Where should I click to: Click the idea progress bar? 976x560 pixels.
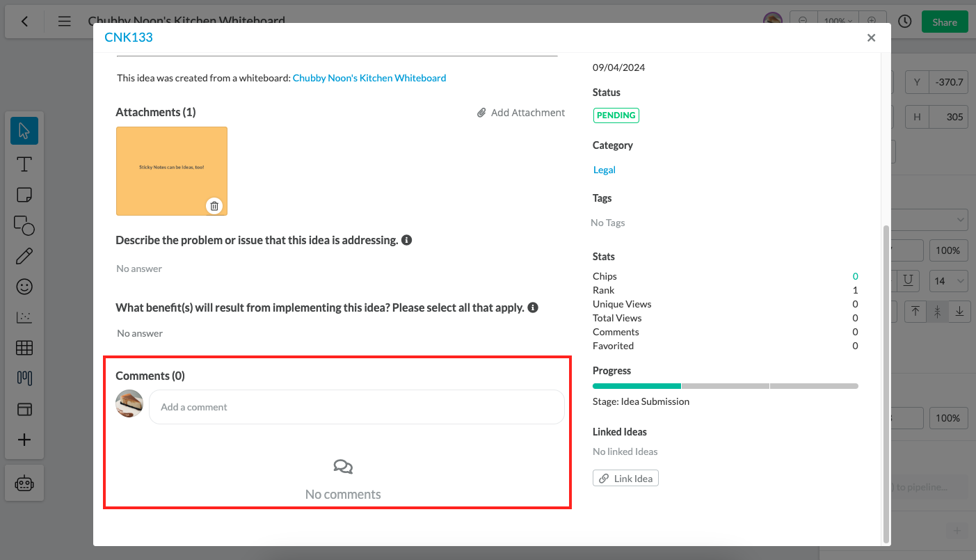[x=726, y=385]
